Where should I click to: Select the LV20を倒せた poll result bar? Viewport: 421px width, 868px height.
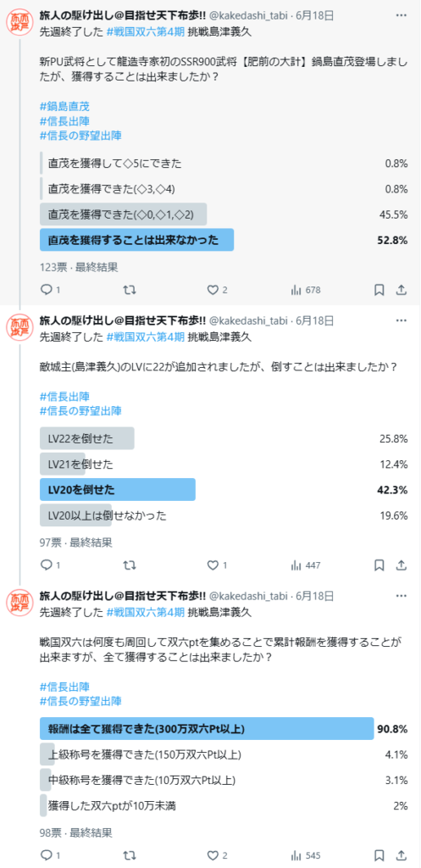coord(224,489)
